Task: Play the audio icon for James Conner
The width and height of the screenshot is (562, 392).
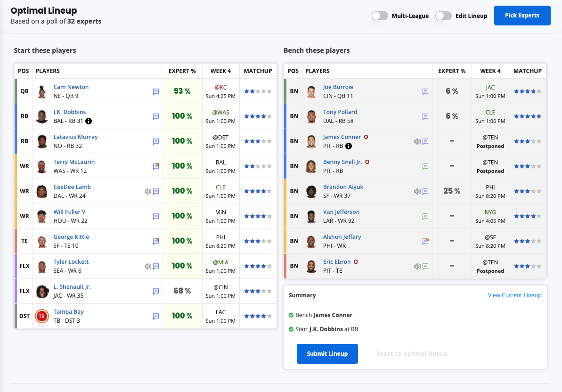Action: 417,141
